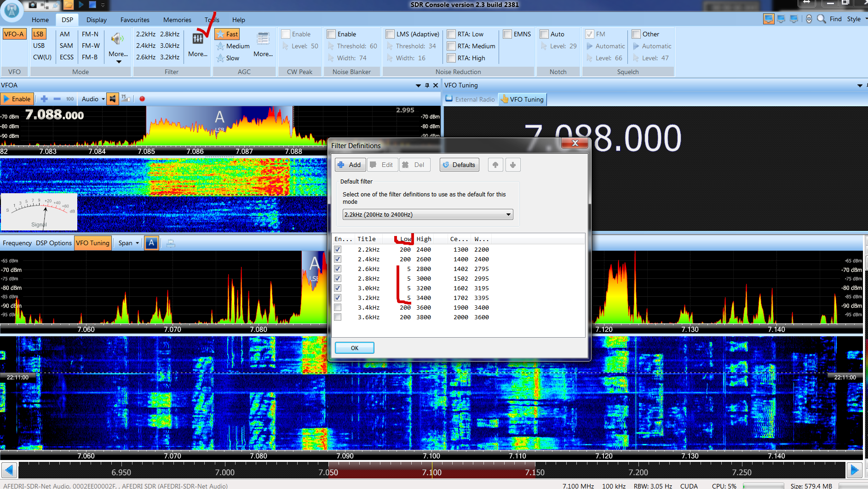Enable the 3.4kHz filter checkbox

click(x=338, y=307)
